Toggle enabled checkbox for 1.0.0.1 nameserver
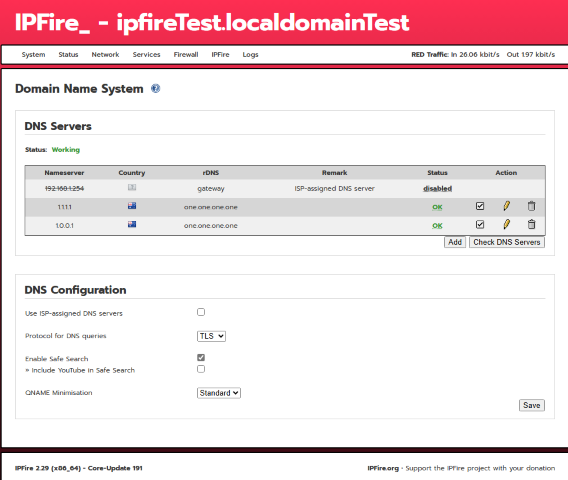The image size is (568, 480). pos(480,224)
